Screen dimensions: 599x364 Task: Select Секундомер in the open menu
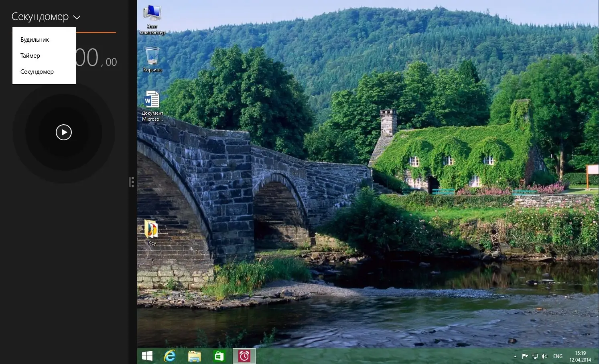(37, 71)
